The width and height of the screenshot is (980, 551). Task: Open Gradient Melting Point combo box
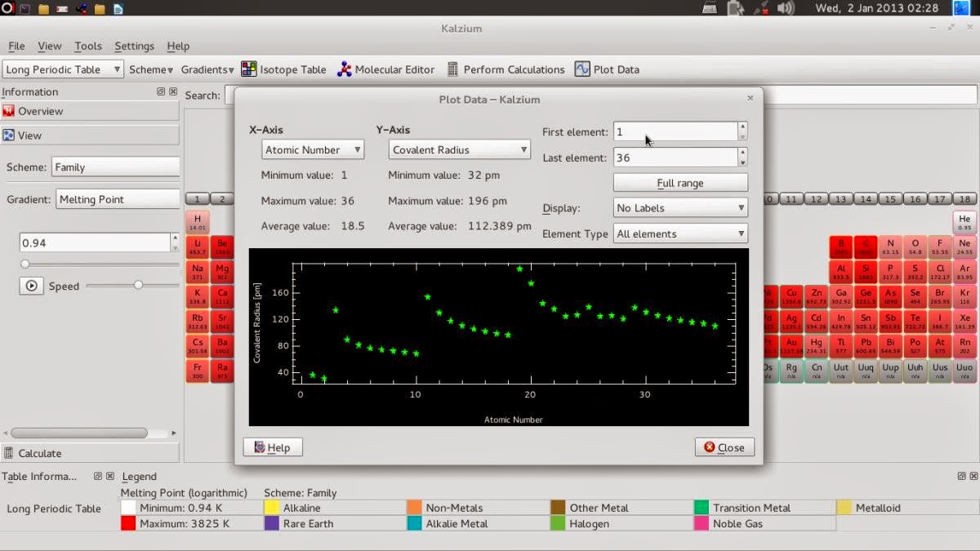(x=118, y=199)
